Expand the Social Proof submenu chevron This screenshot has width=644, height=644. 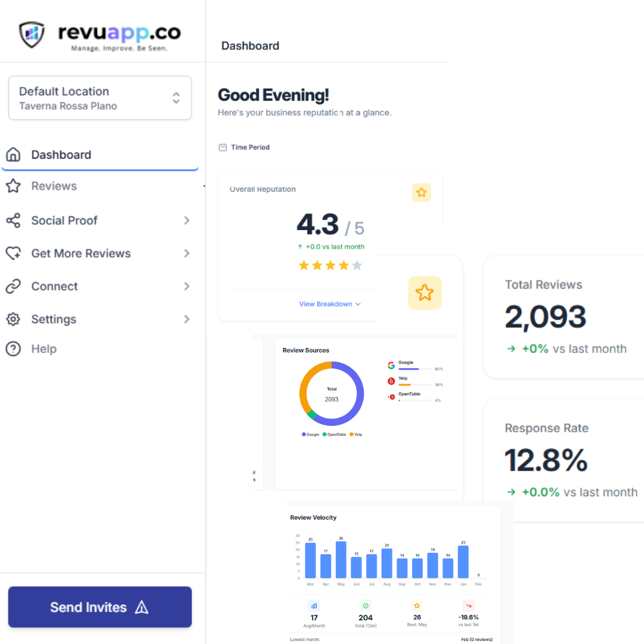187,221
